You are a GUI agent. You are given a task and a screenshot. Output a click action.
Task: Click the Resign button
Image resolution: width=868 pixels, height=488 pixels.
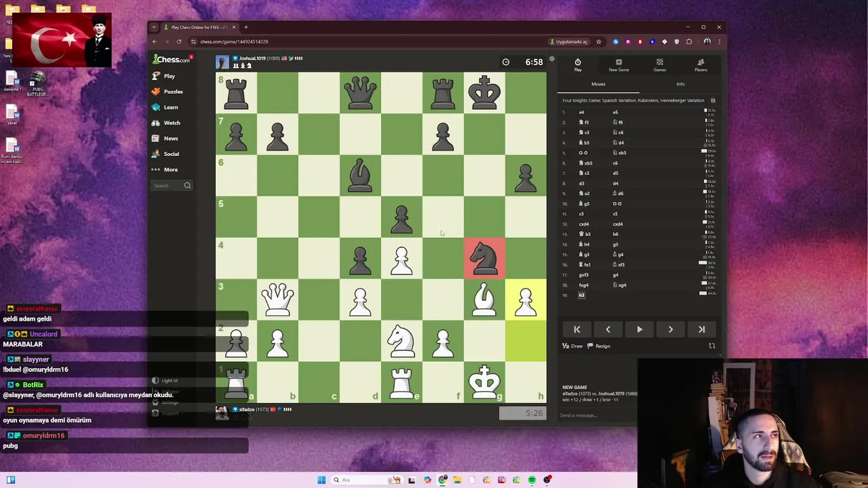(599, 346)
